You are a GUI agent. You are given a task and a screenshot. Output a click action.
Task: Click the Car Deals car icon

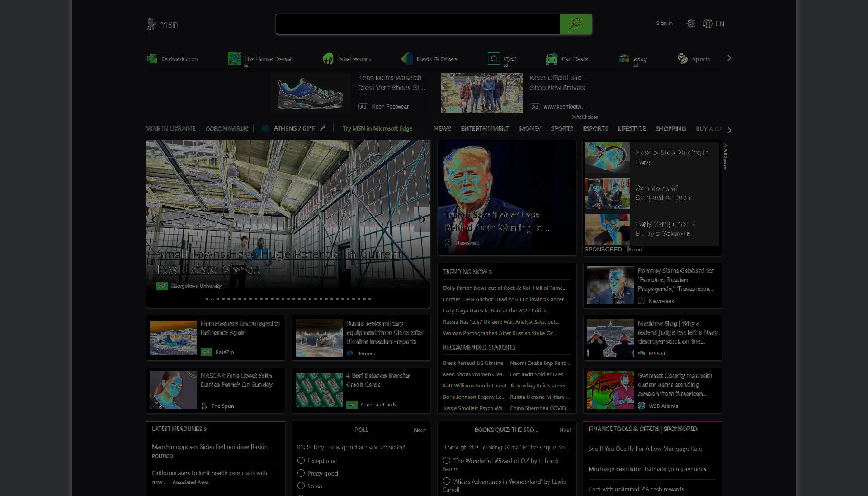pos(552,59)
